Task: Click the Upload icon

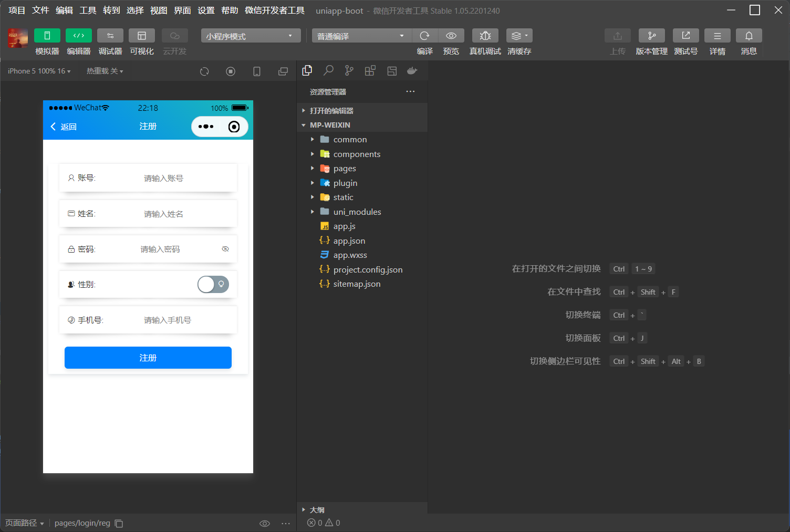Action: point(618,36)
